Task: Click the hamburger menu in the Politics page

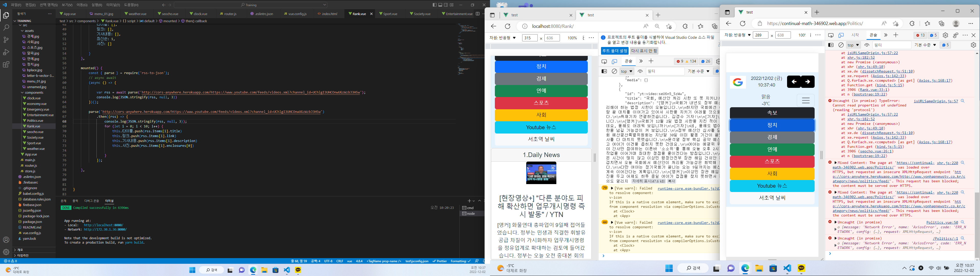Action: pos(806,101)
